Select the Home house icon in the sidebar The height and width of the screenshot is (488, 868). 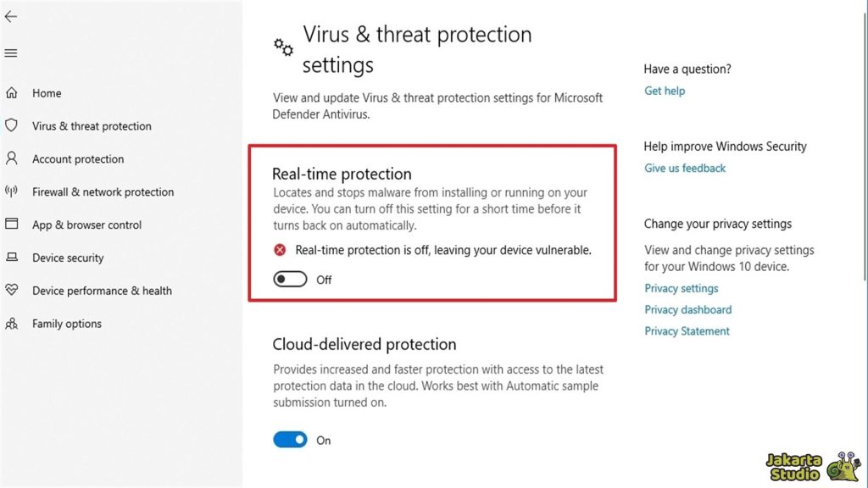(13, 92)
